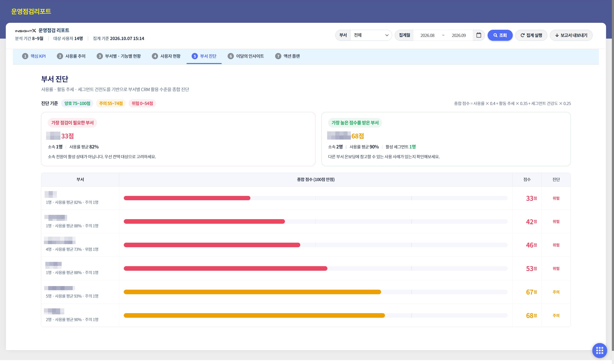Click the 46점 score value in table
Screen dimensions: 614x364
(531, 245)
